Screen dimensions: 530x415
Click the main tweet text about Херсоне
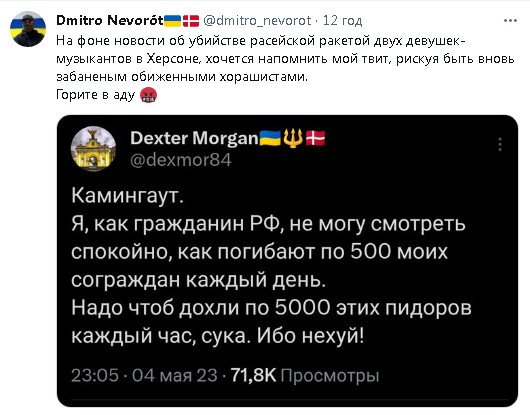pyautogui.click(x=285, y=59)
